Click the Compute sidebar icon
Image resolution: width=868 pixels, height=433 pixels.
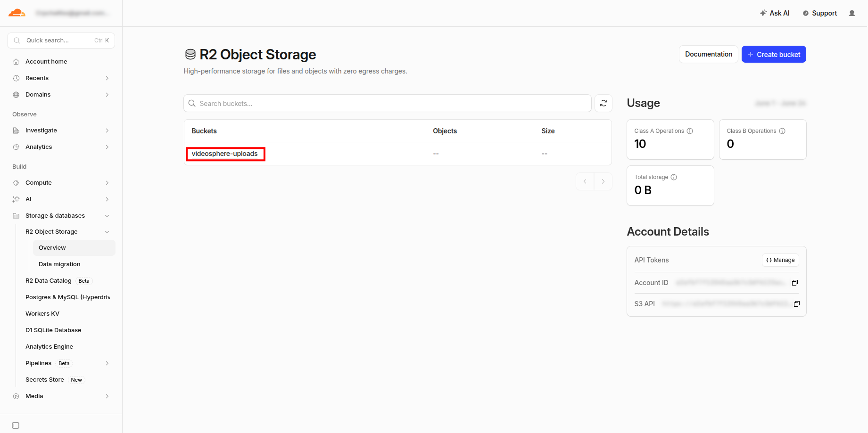click(x=16, y=183)
